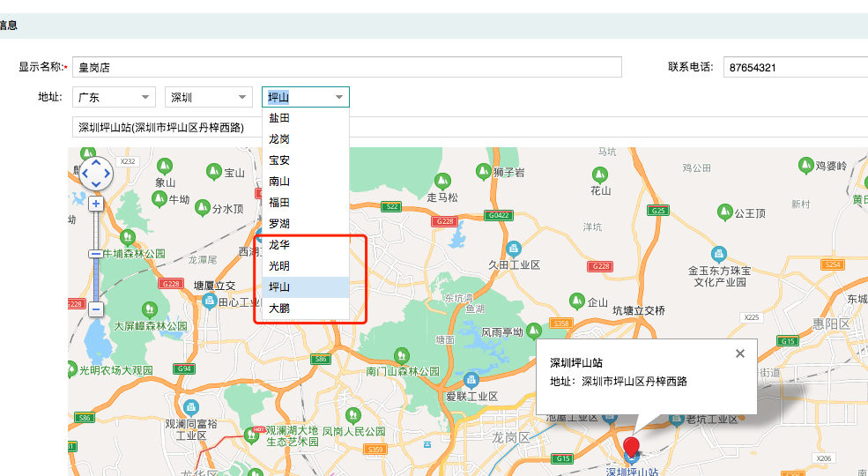Click the 深圳坪山站 popup title text
The image size is (868, 476).
[x=576, y=363]
